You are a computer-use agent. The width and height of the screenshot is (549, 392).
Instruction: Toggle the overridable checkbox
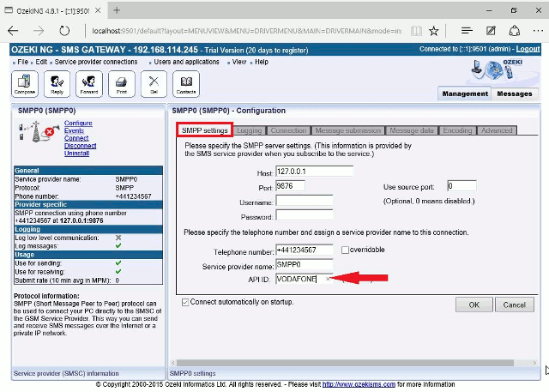346,250
